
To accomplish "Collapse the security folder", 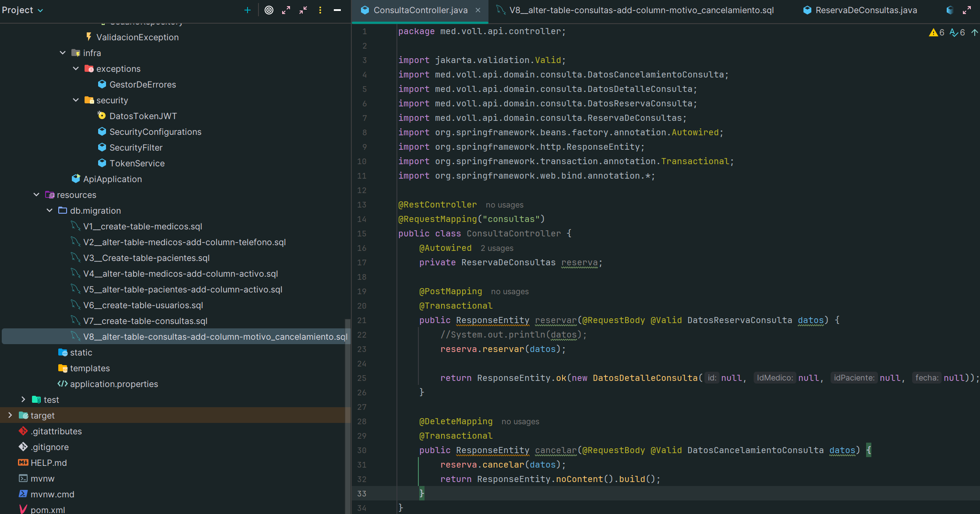I will 76,100.
